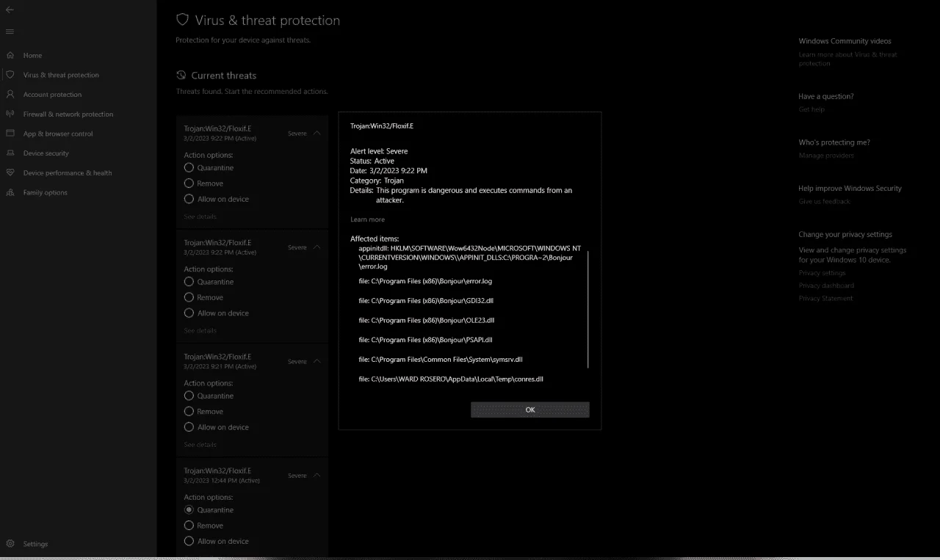The image size is (940, 560).
Task: Click the PSAPI.dll affected file entry
Action: coord(425,340)
